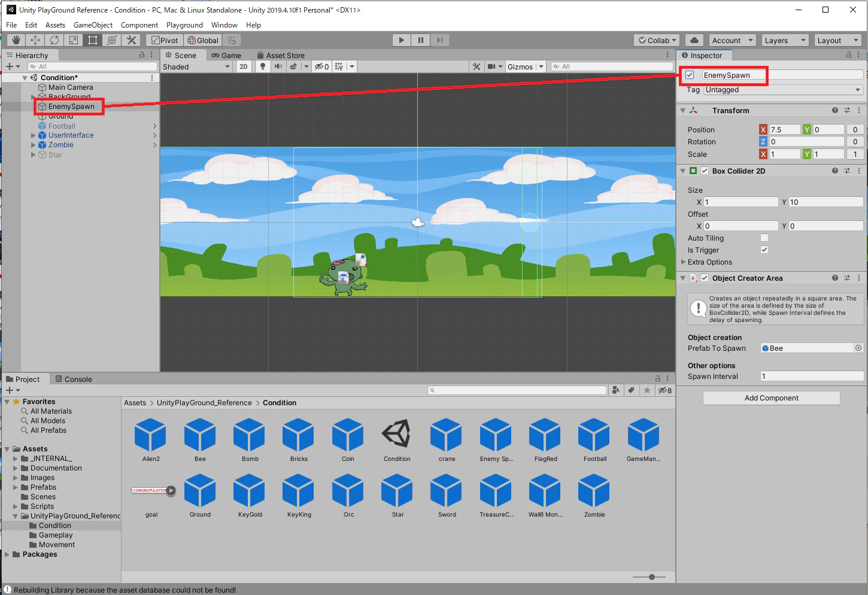The image size is (868, 595).
Task: Switch to the Console tab
Action: coord(73,379)
